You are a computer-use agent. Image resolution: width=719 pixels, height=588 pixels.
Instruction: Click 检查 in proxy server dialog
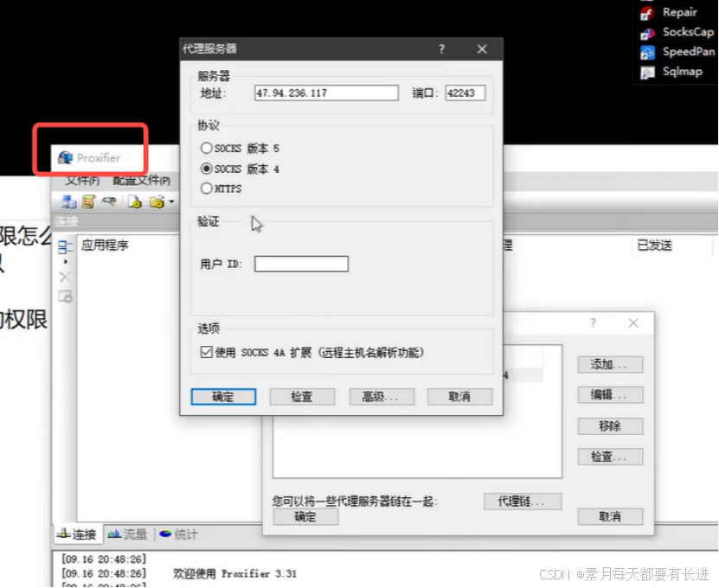(302, 396)
